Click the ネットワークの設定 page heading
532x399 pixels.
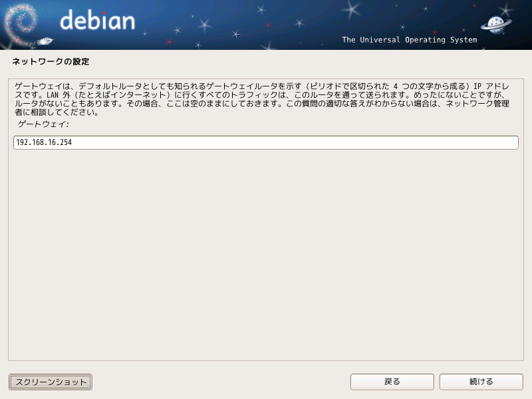click(51, 61)
